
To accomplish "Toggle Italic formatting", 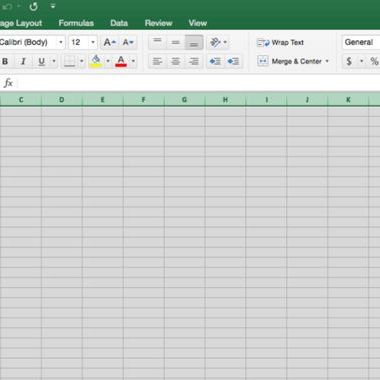I will pyautogui.click(x=23, y=61).
